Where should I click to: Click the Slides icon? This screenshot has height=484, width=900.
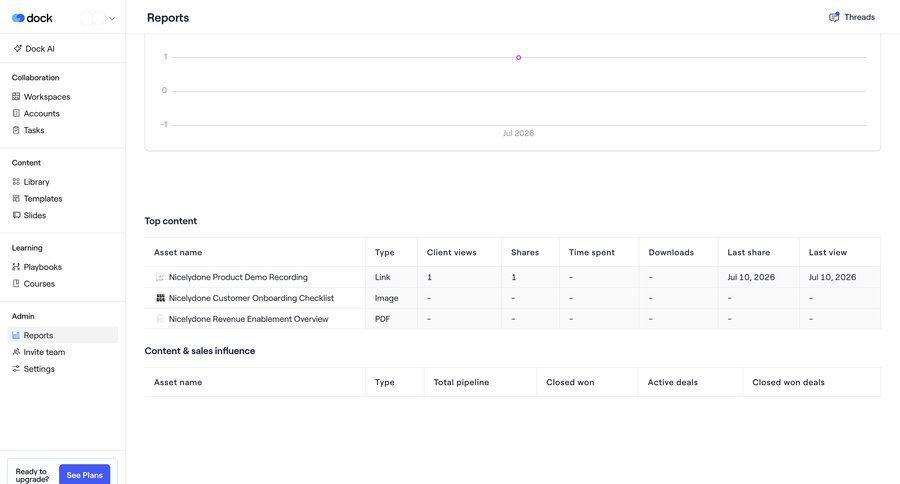point(16,215)
